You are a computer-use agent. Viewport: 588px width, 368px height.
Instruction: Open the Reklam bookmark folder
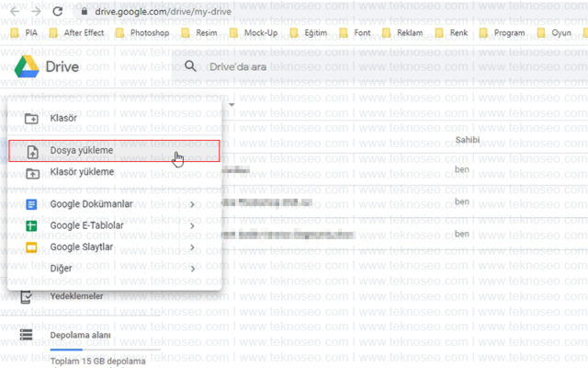[x=402, y=33]
